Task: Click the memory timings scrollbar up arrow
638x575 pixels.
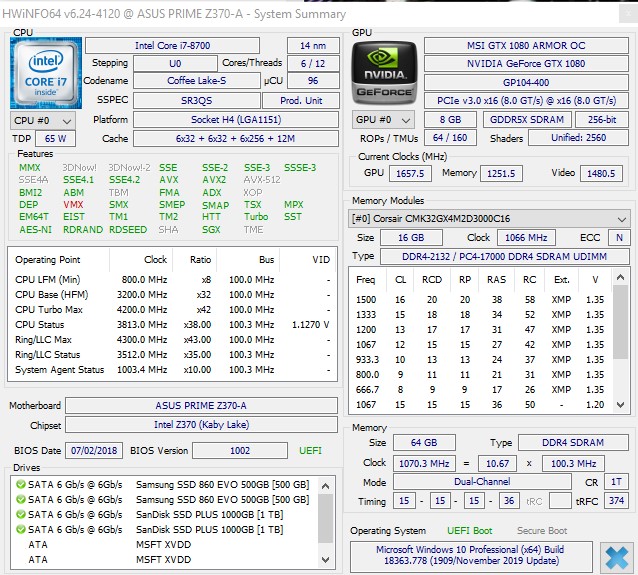Action: [x=620, y=278]
